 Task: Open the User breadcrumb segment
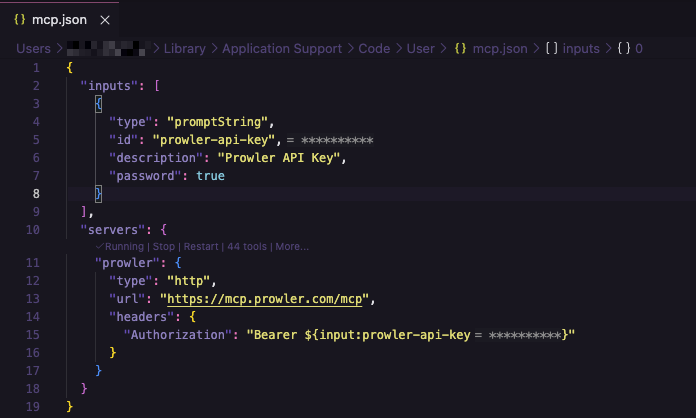pyautogui.click(x=420, y=48)
